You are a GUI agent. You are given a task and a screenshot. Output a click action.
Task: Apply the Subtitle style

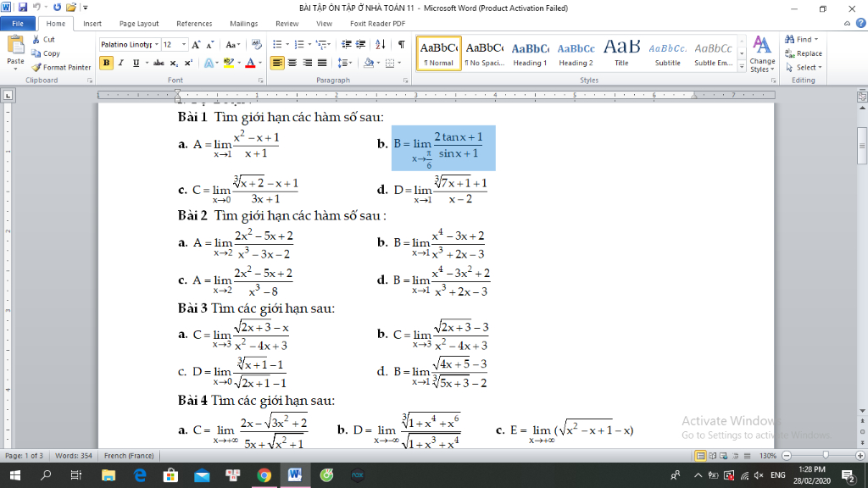[x=667, y=53]
